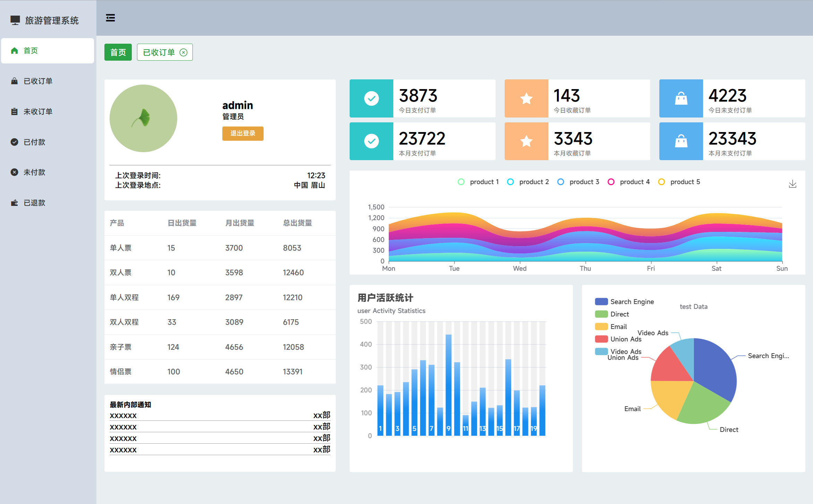Open 未付款 in the sidebar menu

click(48, 172)
